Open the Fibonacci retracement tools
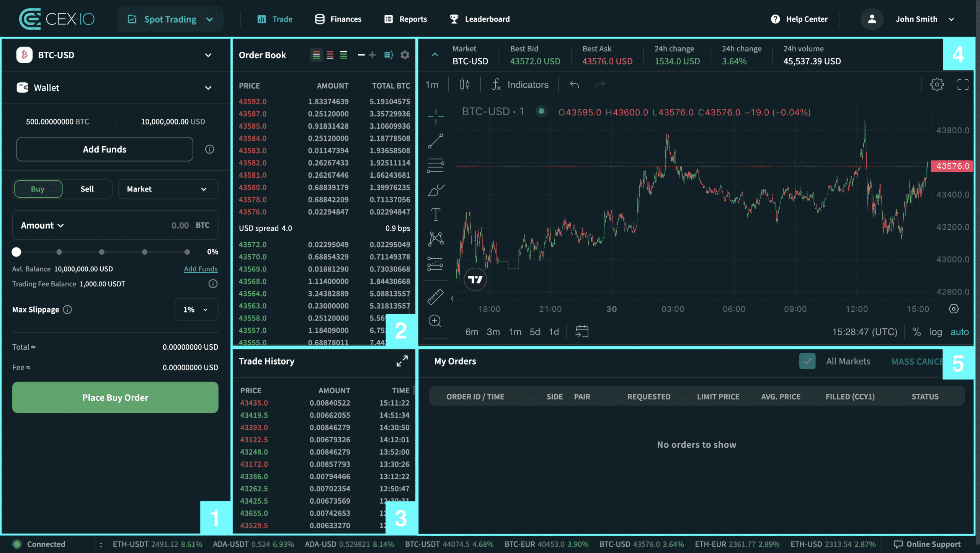This screenshot has width=980, height=553. [x=436, y=165]
